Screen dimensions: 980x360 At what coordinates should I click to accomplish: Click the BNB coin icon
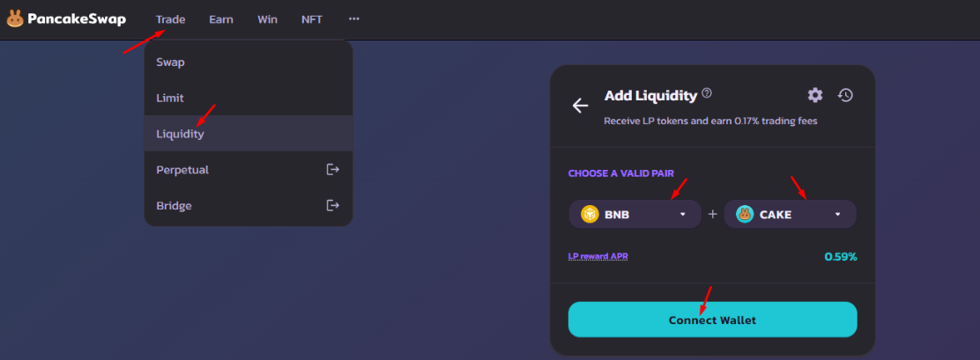point(590,214)
